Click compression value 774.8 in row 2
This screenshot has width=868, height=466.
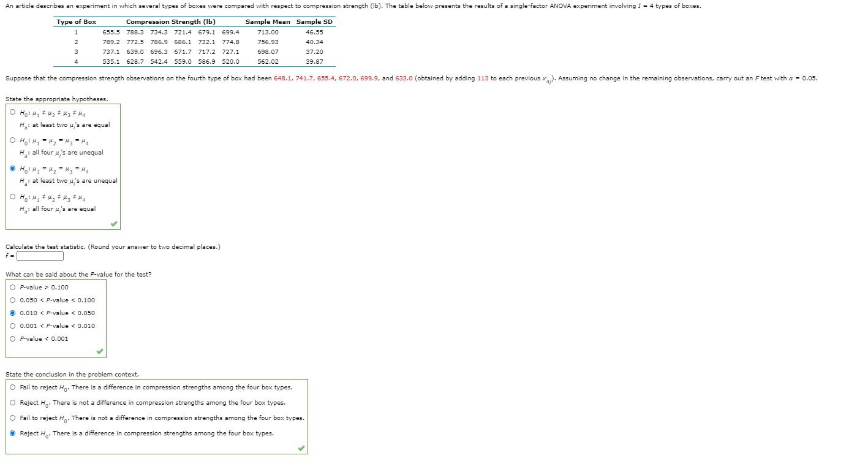230,42
